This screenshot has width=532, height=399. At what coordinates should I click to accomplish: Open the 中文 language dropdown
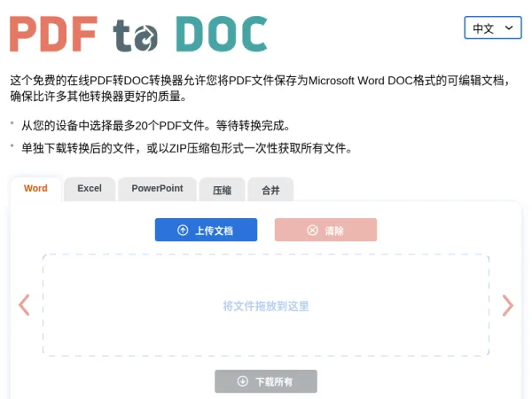[x=493, y=27]
